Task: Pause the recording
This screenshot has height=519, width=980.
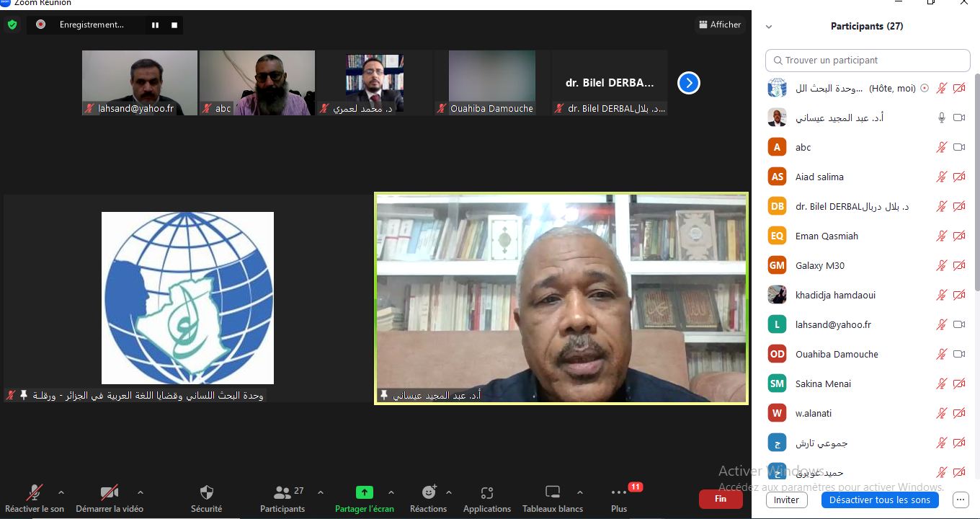Action: coord(155,25)
